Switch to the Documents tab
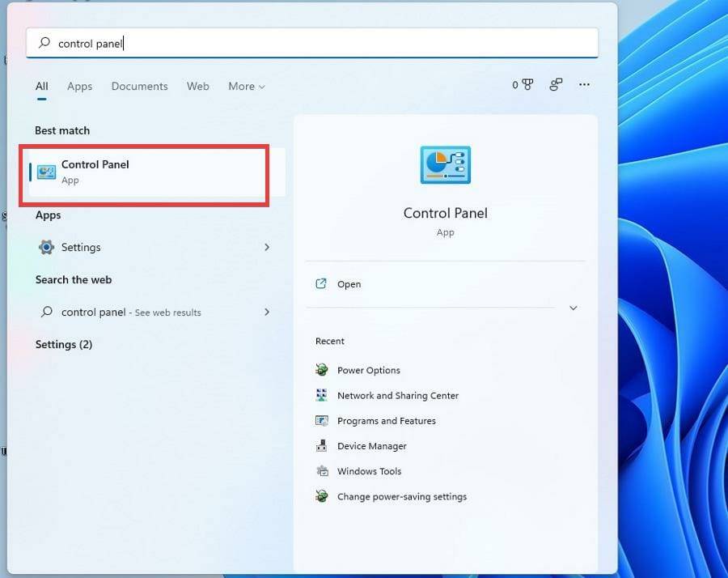This screenshot has width=728, height=578. pyautogui.click(x=139, y=87)
